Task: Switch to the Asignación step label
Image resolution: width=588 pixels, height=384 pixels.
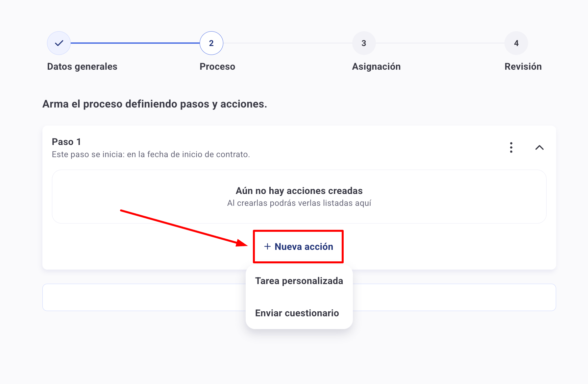Action: tap(376, 66)
